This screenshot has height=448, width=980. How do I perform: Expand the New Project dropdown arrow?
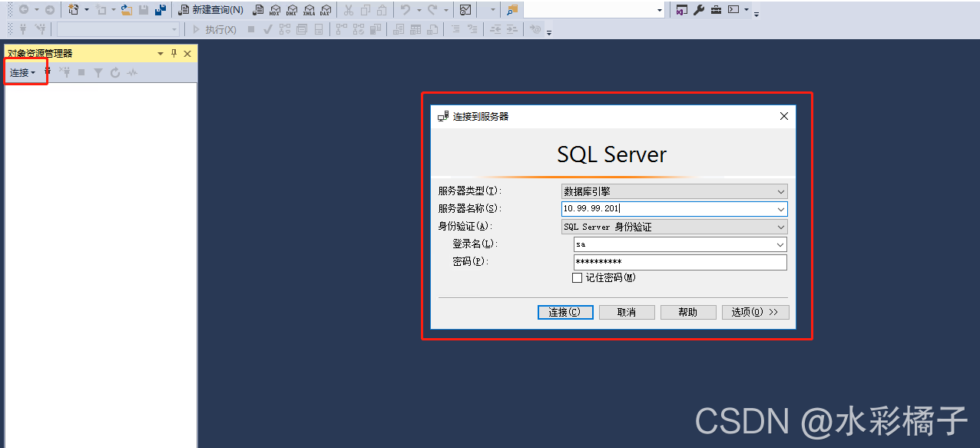[86, 10]
